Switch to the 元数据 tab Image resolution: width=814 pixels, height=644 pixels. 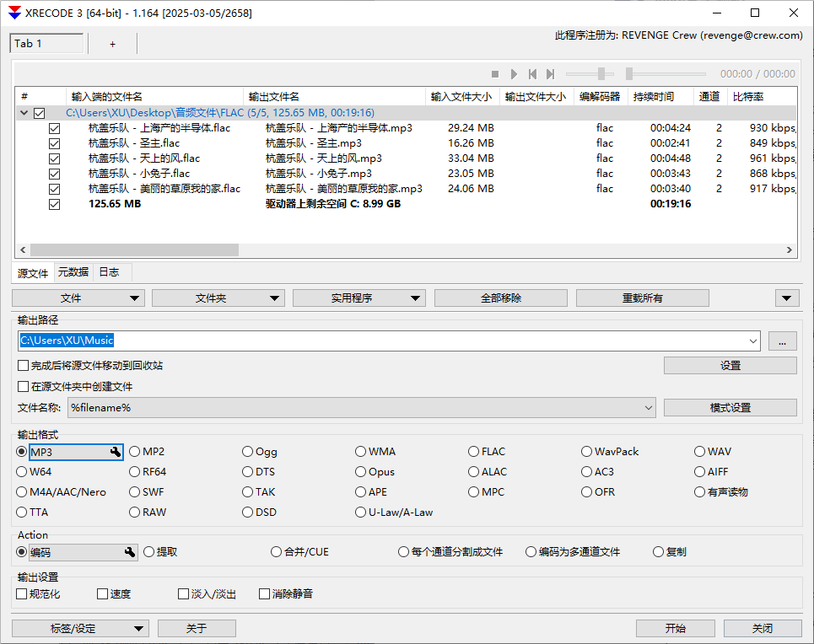(73, 272)
